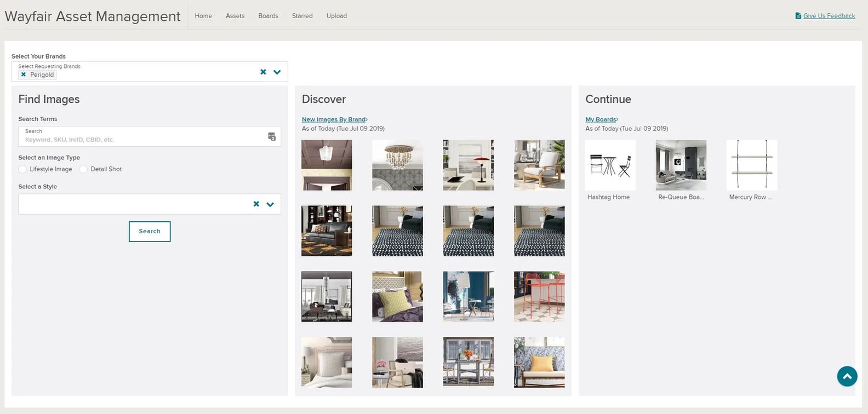The height and width of the screenshot is (414, 868).
Task: Remove the Perigold brand tag
Action: pyautogui.click(x=24, y=74)
